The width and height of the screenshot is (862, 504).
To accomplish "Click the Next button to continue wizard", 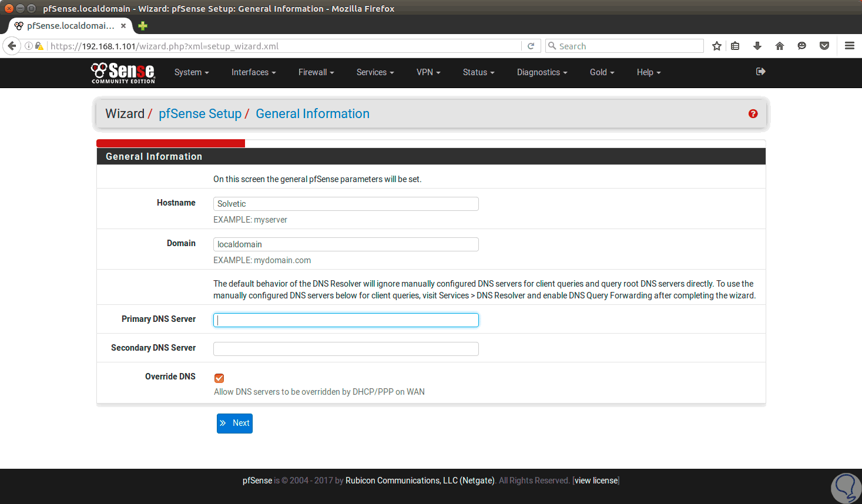I will point(234,424).
